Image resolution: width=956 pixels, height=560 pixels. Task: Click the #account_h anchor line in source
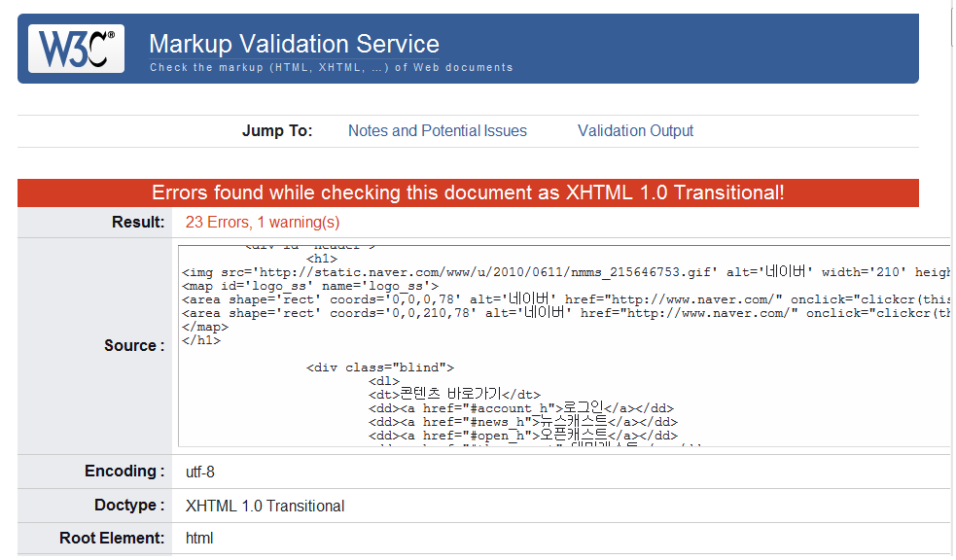pyautogui.click(x=520, y=408)
